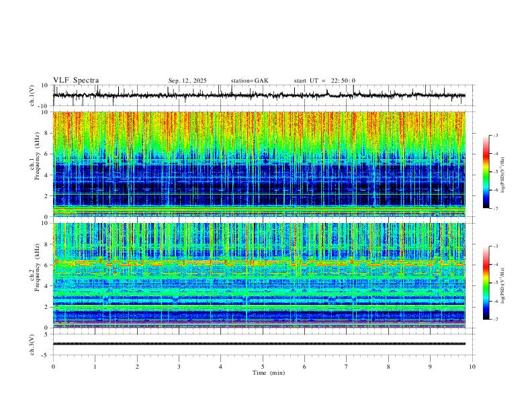This screenshot has height=411, width=532.
Task: Click the 'ch.1 Frequency (kHz)' axis label
Action: click(34, 156)
